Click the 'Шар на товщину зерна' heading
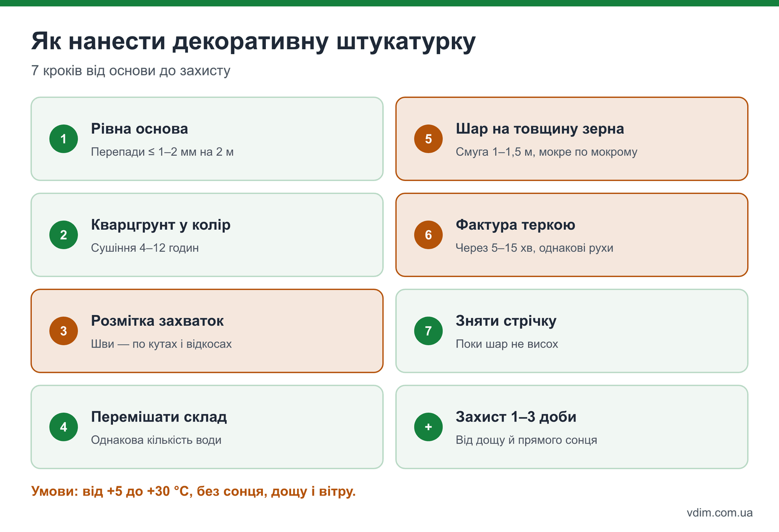779x532 pixels. [540, 129]
